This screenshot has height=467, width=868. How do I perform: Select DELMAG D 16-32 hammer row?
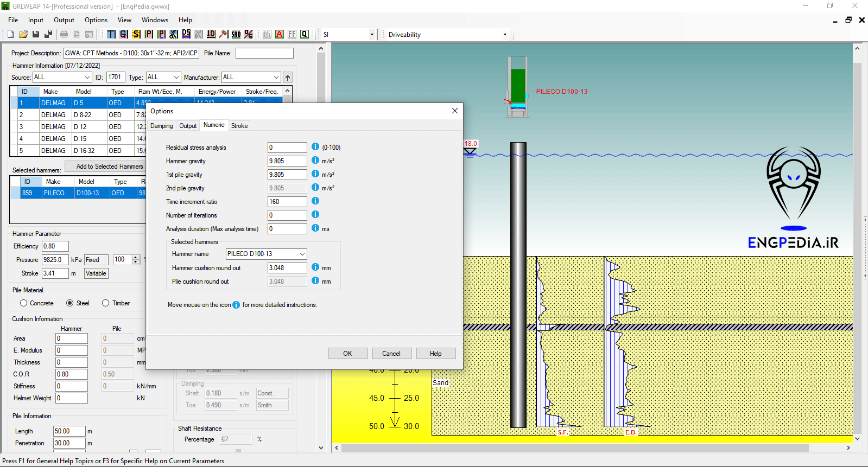(78, 151)
